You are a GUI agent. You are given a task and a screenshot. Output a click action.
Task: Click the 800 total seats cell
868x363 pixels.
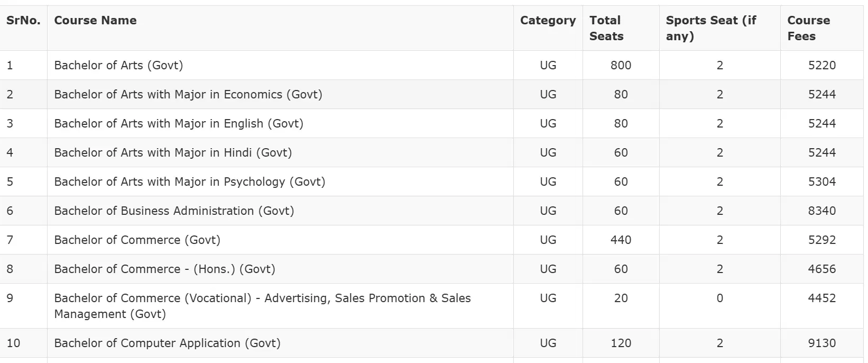621,66
